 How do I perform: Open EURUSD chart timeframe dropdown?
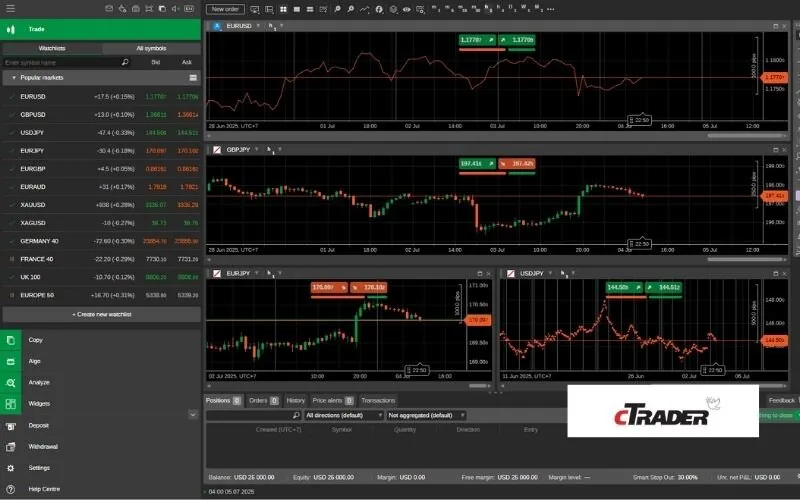[x=281, y=26]
